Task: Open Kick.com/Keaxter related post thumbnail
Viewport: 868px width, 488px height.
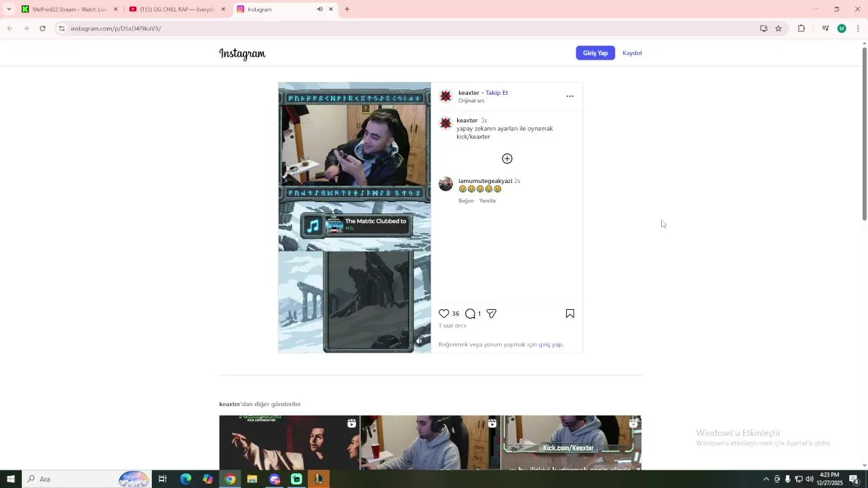Action: point(572,443)
